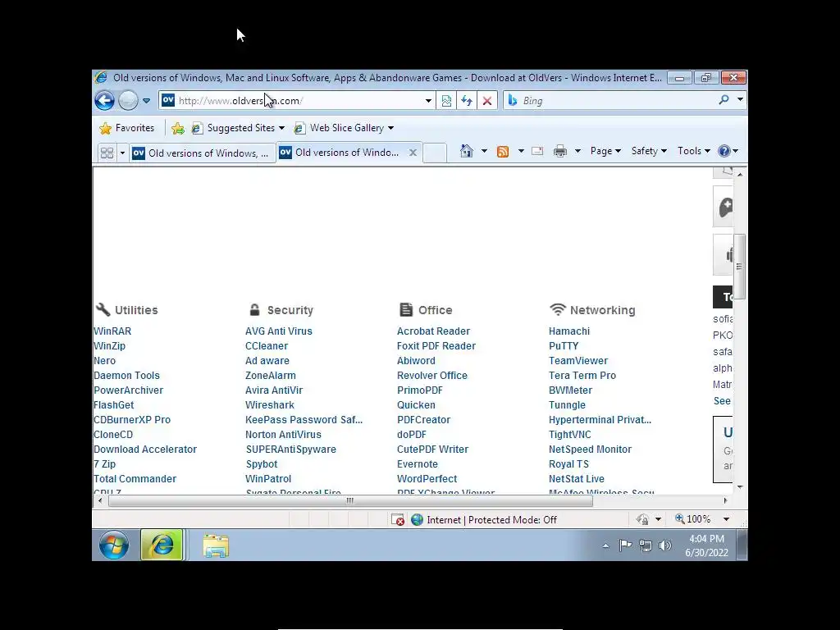Expand the Web Slice Gallery dropdown arrow
This screenshot has height=630, width=840.
coord(390,128)
